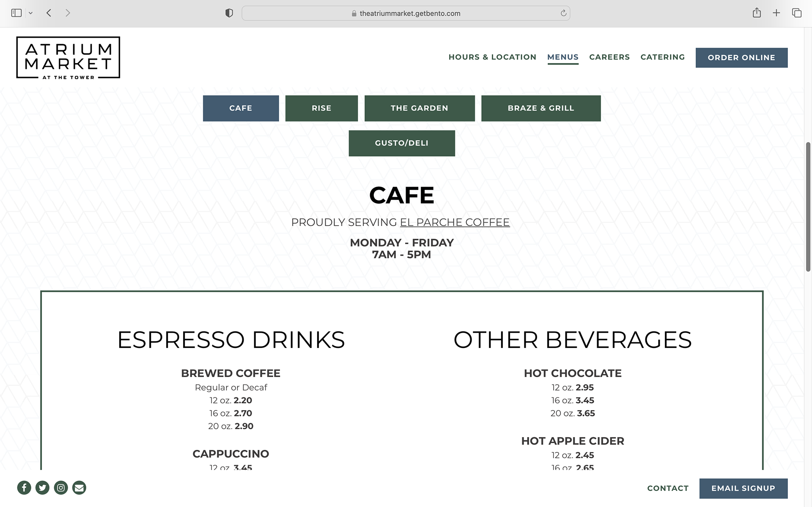Viewport: 812px width, 507px height.
Task: Click the 'Regular or Decaf' description
Action: (231, 387)
